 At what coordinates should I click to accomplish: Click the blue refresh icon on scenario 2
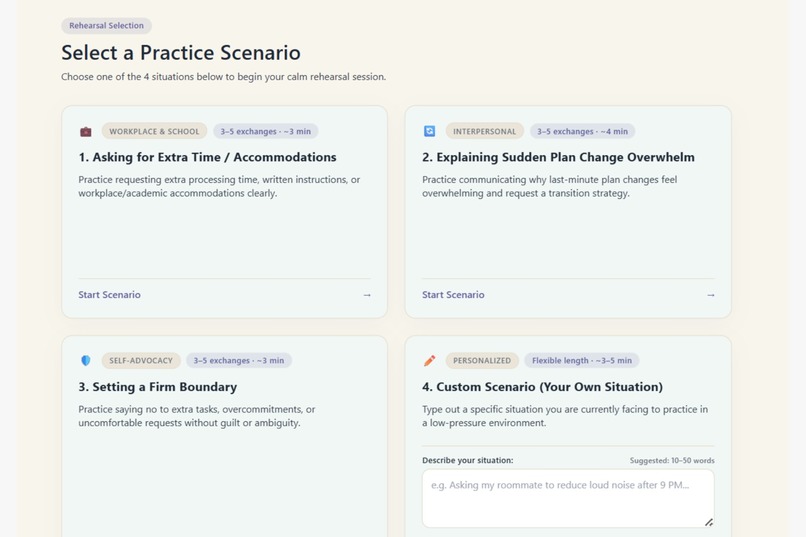click(x=429, y=132)
